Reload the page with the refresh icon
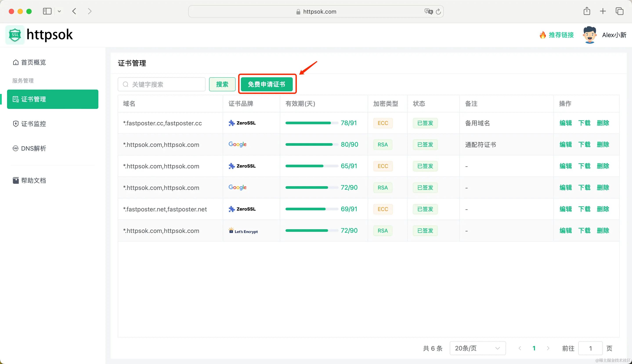This screenshot has width=632, height=364. click(x=438, y=11)
